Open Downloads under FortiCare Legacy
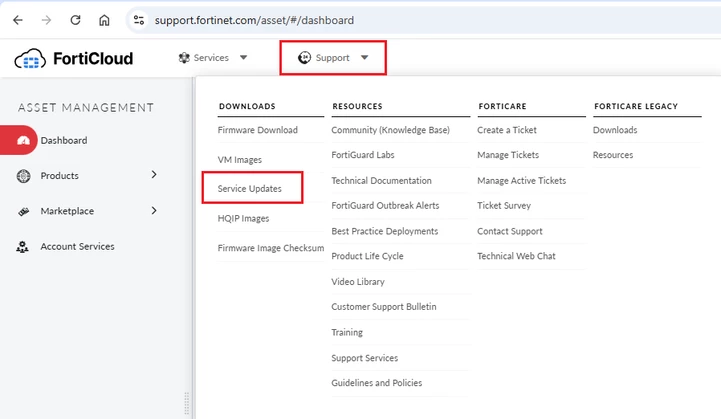The image size is (721, 419). pyautogui.click(x=615, y=130)
